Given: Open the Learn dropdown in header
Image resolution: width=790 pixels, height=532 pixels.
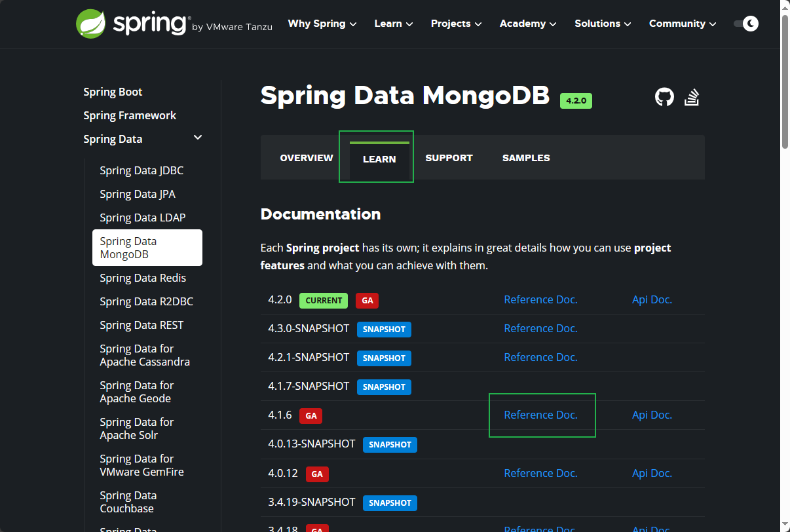Looking at the screenshot, I should [x=394, y=24].
